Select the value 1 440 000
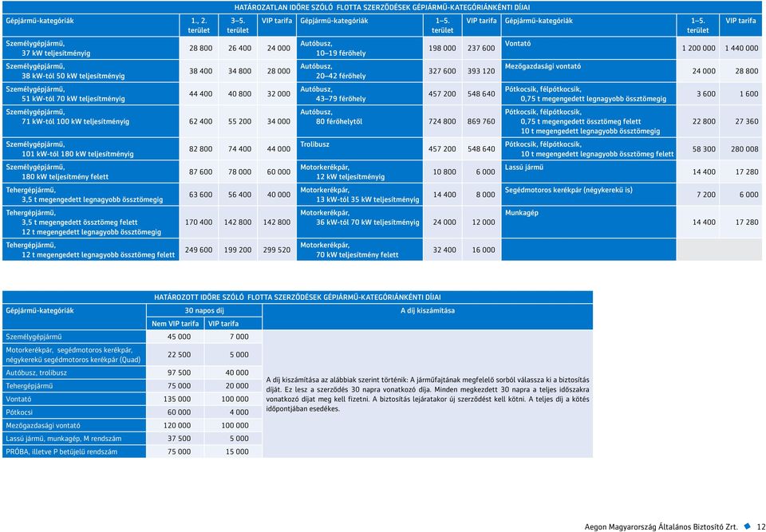The width and height of the screenshot is (766, 532). (742, 49)
